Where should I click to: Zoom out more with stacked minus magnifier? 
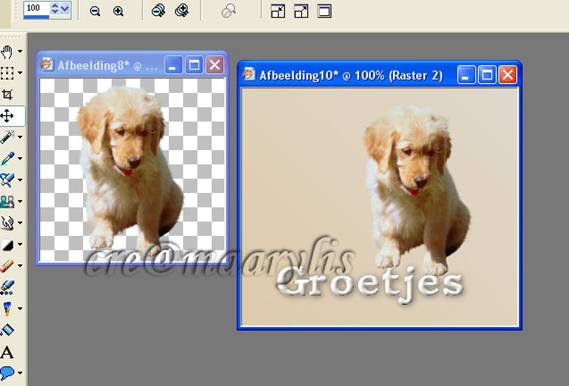158,11
